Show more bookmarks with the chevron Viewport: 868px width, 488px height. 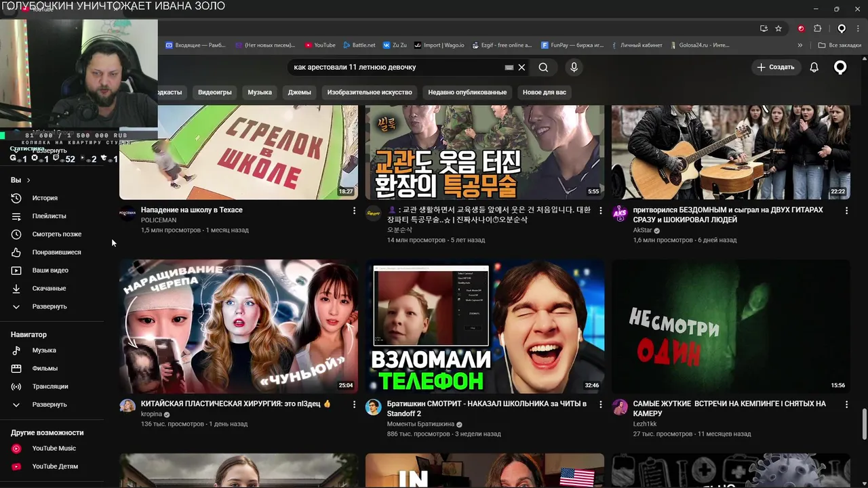(800, 45)
